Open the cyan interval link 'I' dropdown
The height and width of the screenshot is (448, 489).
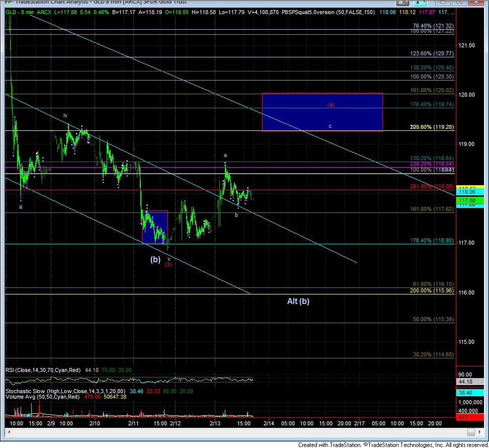click(420, 2)
